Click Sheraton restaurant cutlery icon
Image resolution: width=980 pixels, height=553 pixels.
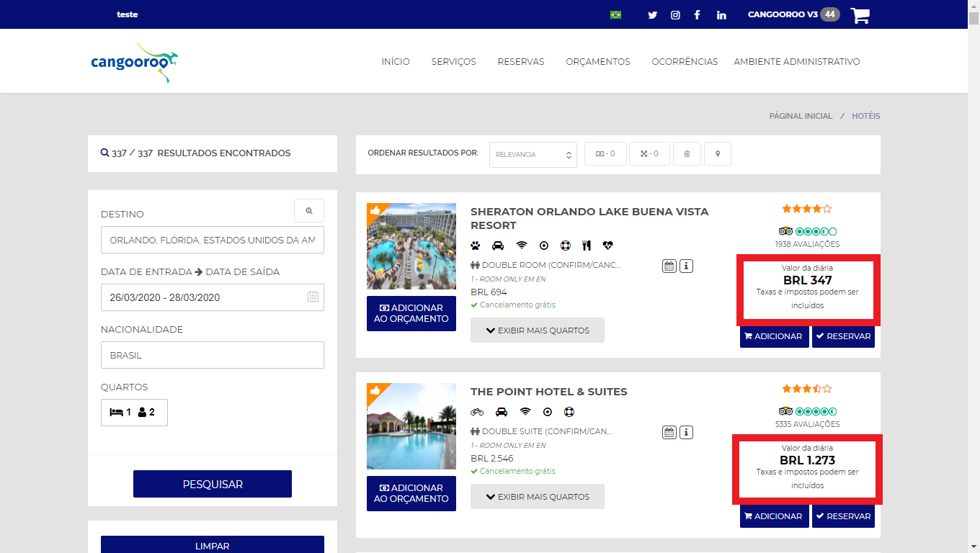point(587,245)
